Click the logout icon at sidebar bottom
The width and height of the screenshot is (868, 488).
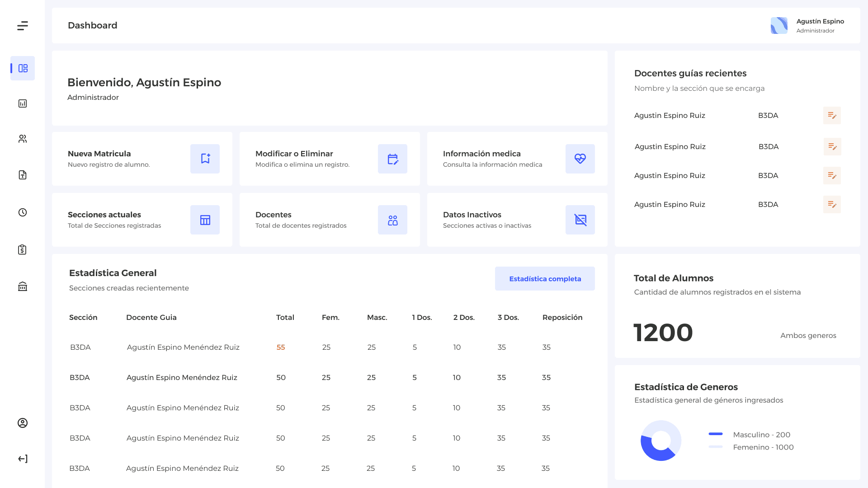click(x=22, y=459)
